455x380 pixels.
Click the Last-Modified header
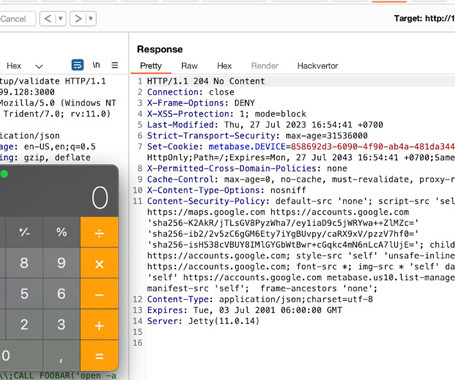point(180,125)
